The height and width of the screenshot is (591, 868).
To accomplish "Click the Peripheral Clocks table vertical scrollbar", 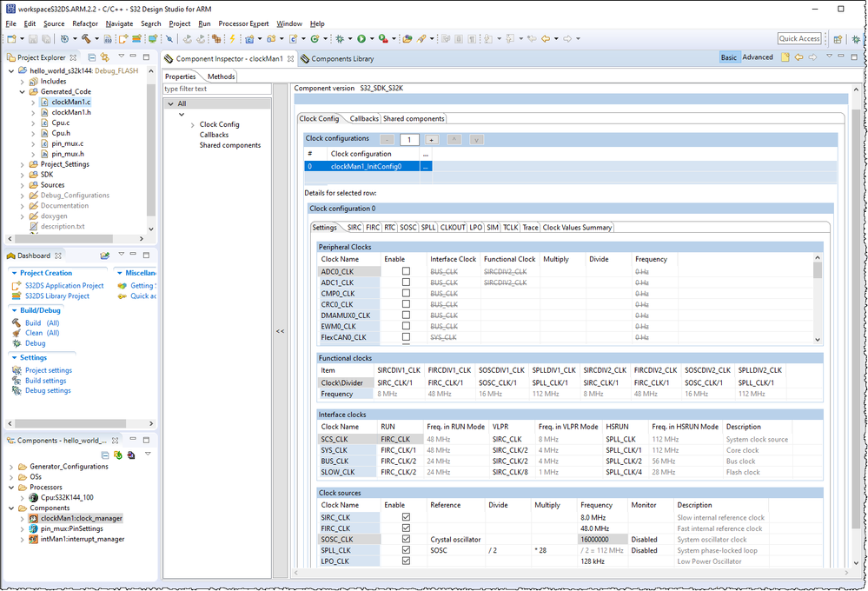I will pos(817,299).
